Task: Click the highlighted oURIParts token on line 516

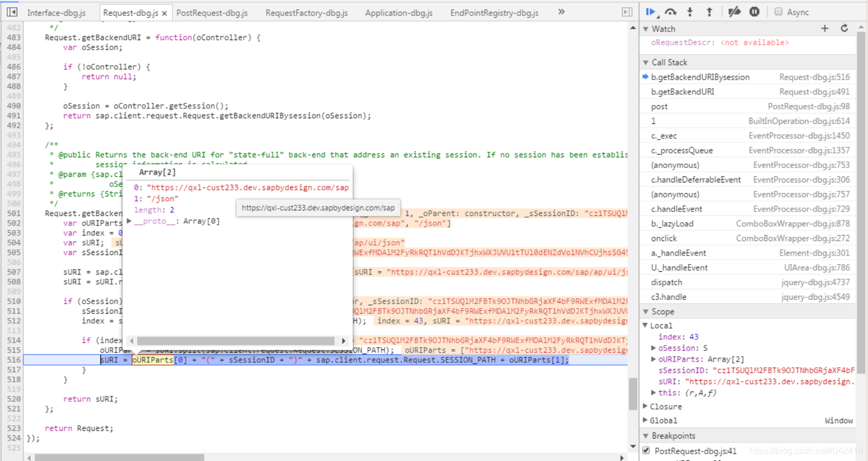Action: [153, 360]
